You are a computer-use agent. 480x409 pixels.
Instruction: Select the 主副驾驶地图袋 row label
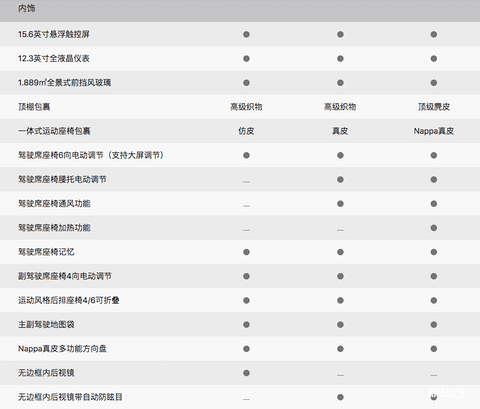pos(46,325)
